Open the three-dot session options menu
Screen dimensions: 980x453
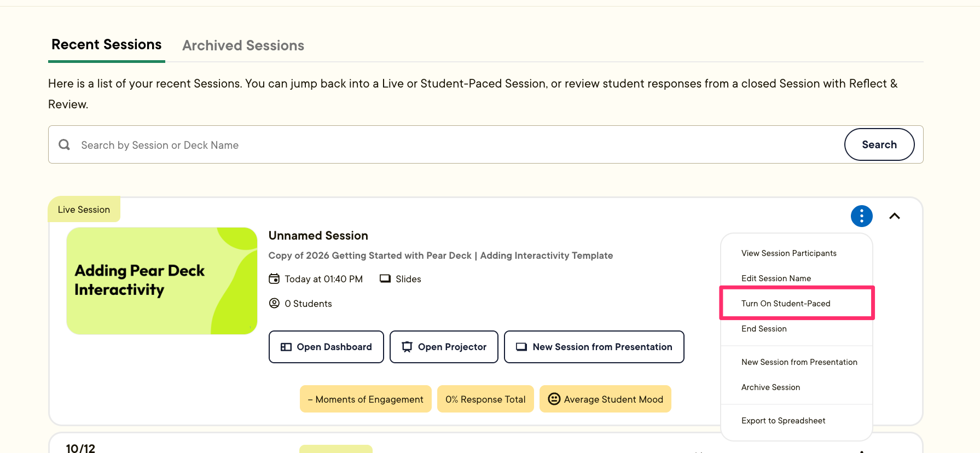pos(861,216)
